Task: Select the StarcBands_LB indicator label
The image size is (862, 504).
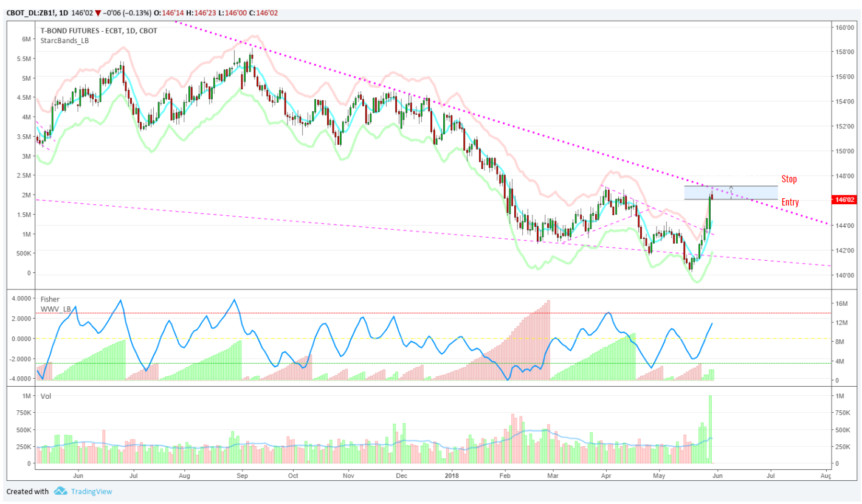Action: 63,40
